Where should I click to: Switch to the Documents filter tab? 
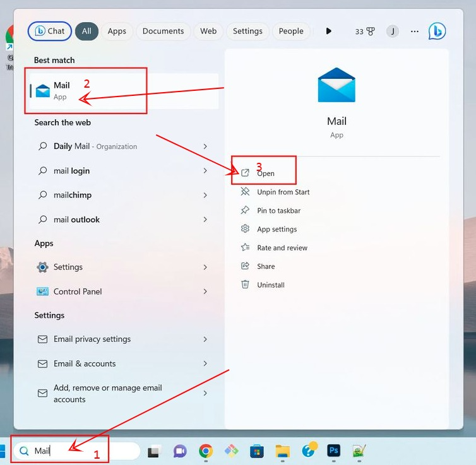(x=163, y=31)
